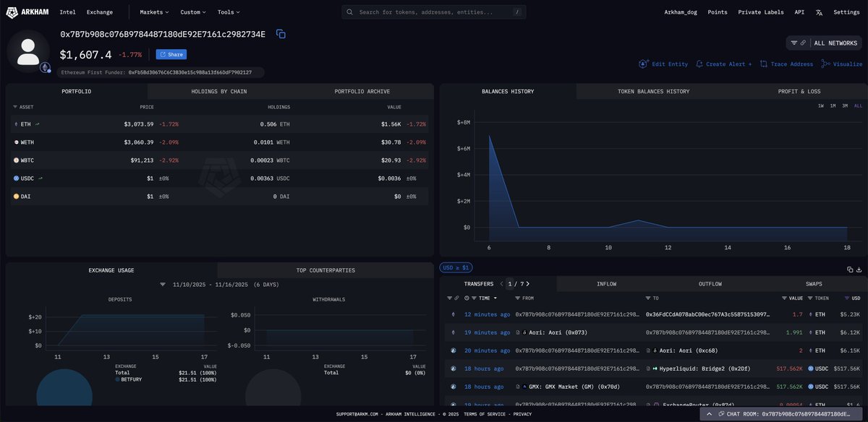The image size is (868, 422).
Task: Open the ETH price chart trend icon
Action: [x=38, y=124]
